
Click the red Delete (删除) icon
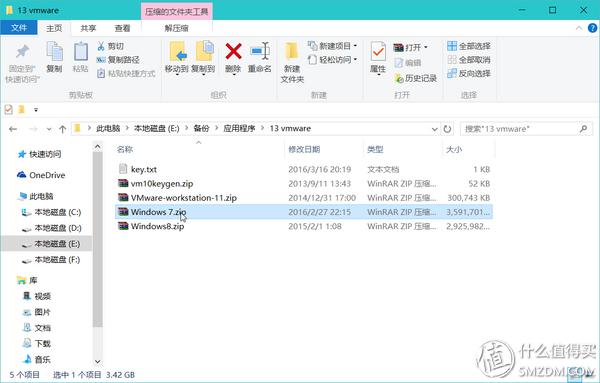(233, 51)
